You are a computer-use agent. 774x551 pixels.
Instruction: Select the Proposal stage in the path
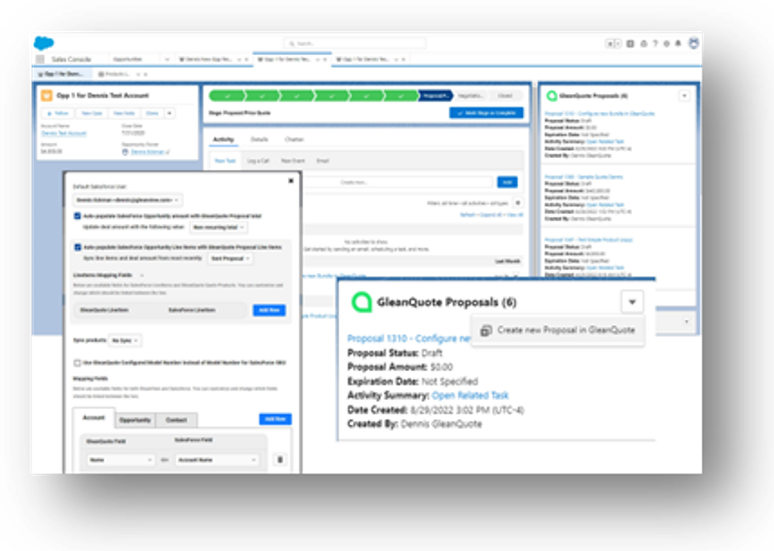[x=435, y=96]
